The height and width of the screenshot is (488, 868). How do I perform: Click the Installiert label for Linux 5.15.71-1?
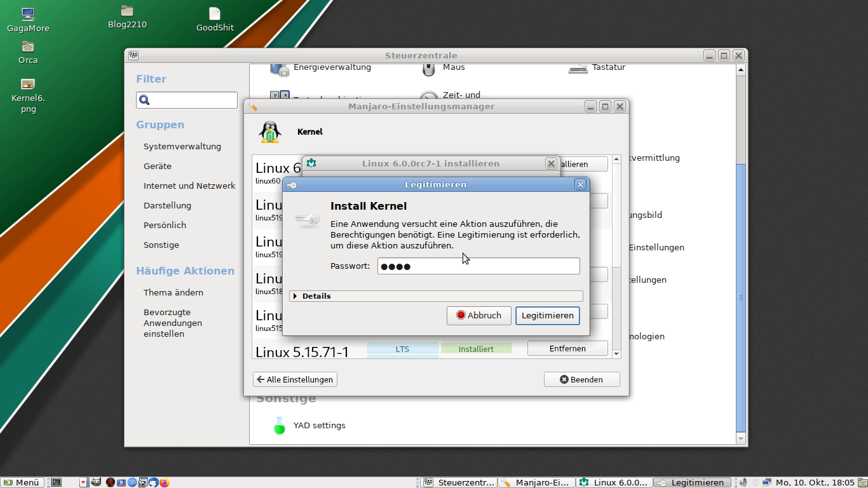click(x=477, y=349)
